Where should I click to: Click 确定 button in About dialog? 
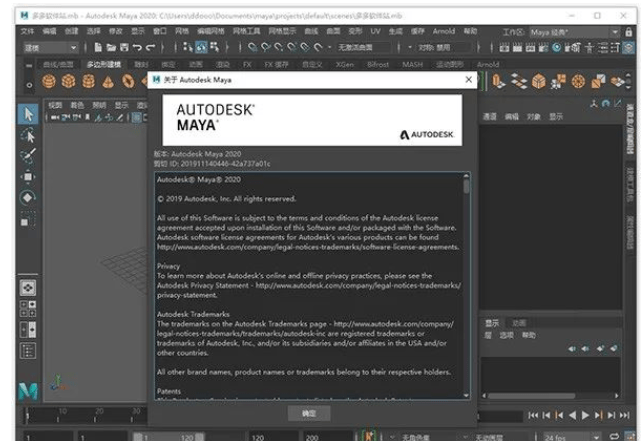coord(309,414)
